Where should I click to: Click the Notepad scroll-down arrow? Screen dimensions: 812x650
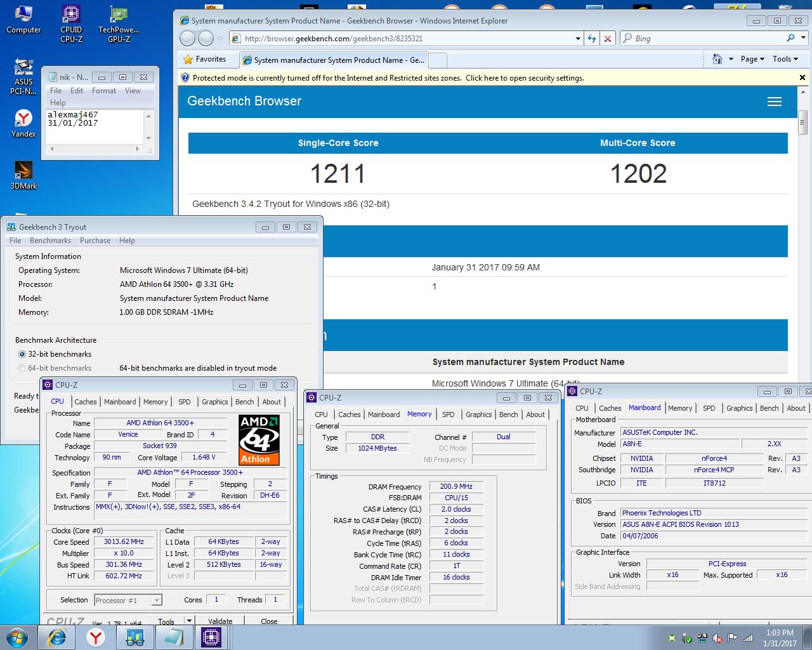pyautogui.click(x=148, y=138)
